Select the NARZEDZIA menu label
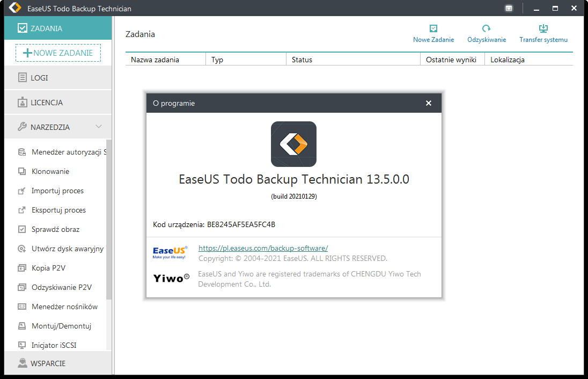The height and width of the screenshot is (379, 588). (x=50, y=127)
